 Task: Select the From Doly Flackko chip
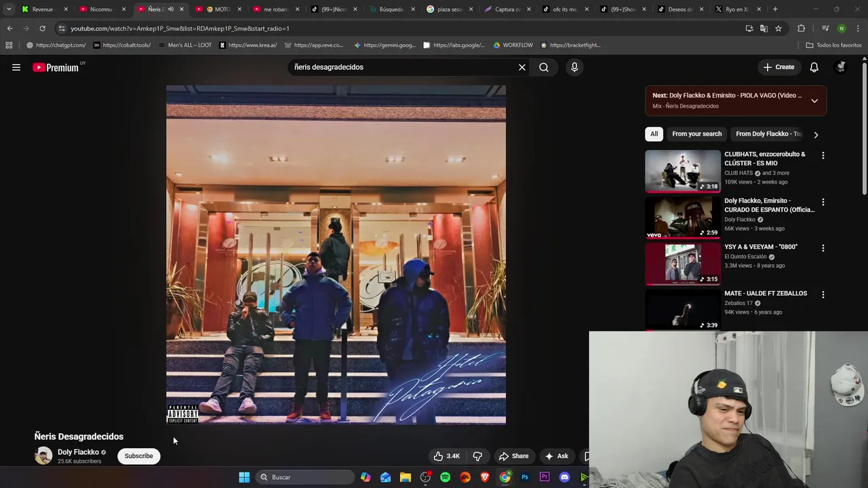point(768,134)
